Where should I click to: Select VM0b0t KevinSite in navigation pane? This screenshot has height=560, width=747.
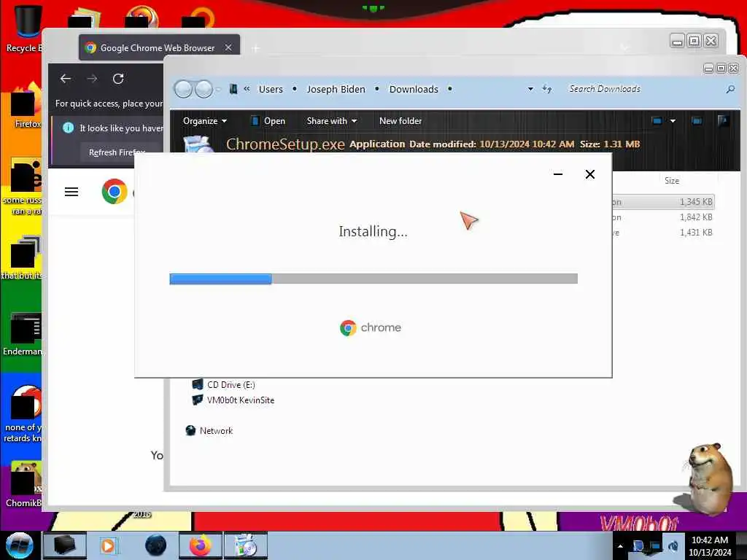[233, 400]
